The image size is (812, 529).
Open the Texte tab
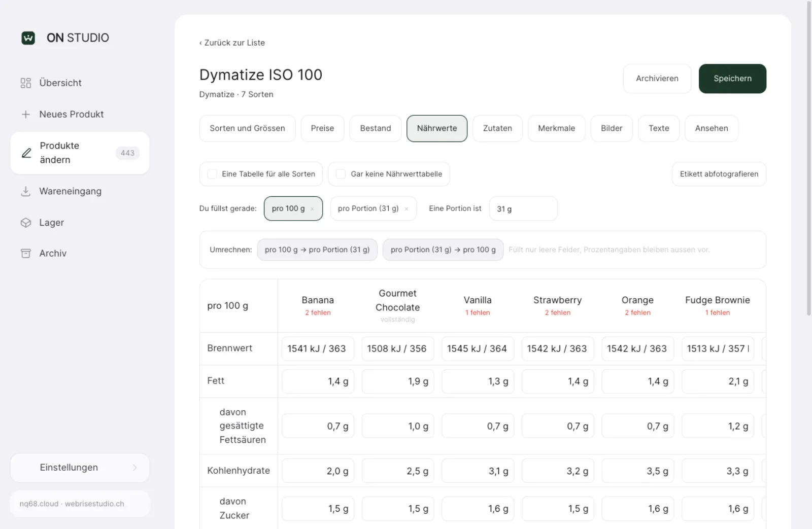659,128
